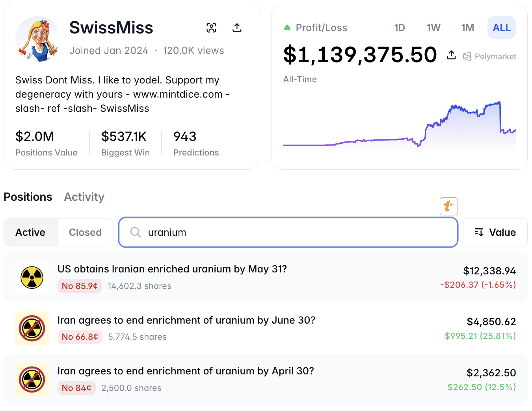Switch to the Closed positions filter
The image size is (532, 411).
[85, 232]
